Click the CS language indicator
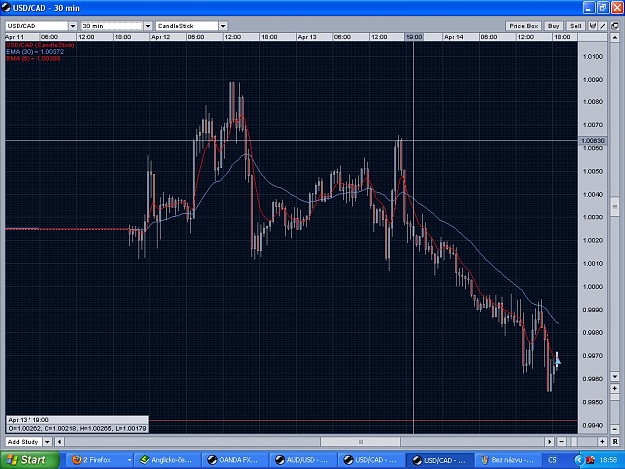 (552, 460)
